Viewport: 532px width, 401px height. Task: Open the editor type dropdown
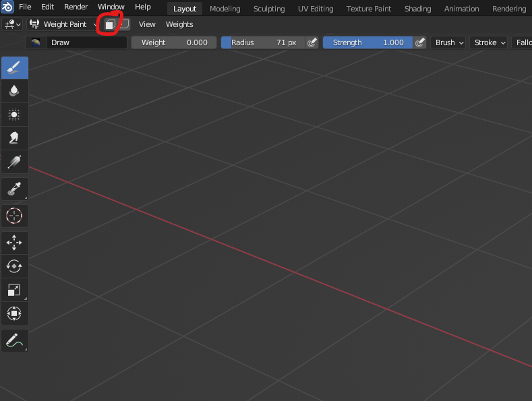point(13,24)
